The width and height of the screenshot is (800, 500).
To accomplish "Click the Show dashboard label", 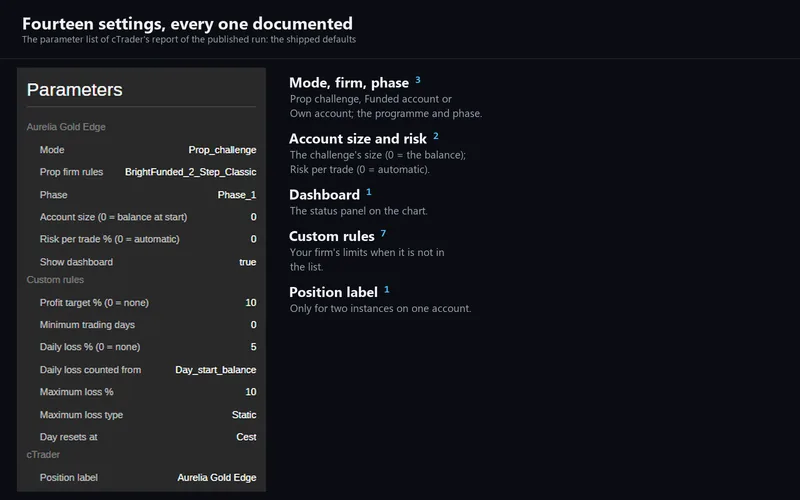I will click(x=76, y=262).
